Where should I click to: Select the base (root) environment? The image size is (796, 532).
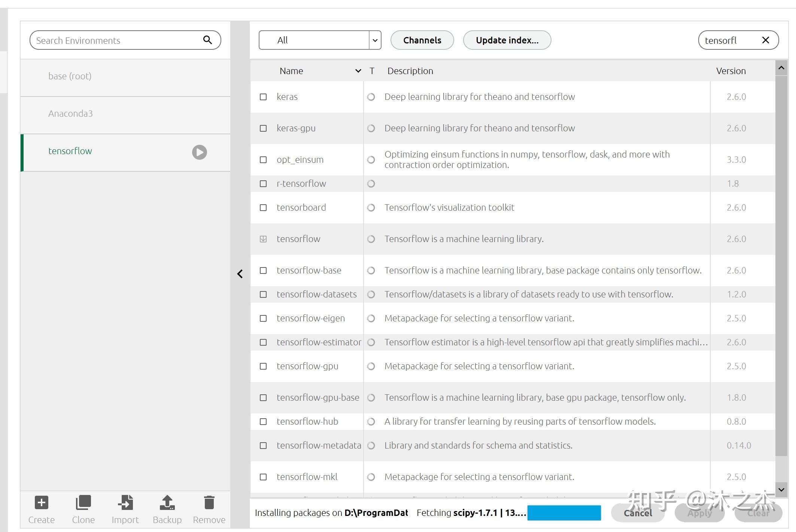coord(70,76)
